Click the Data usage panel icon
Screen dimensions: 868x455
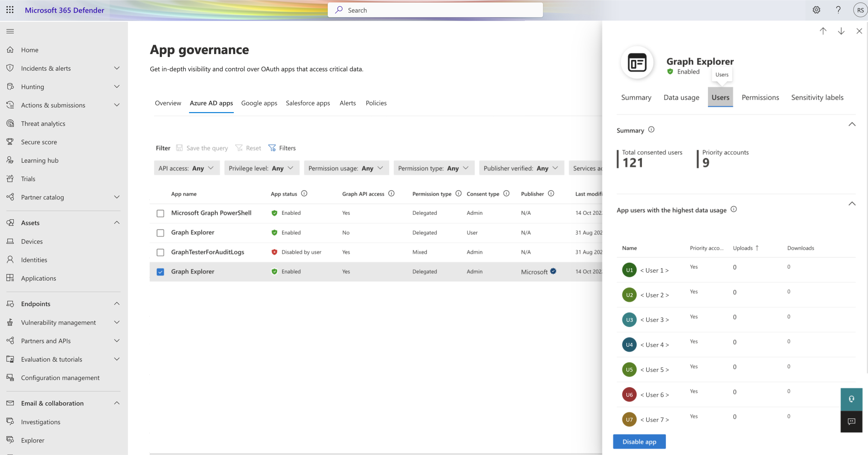coord(682,97)
